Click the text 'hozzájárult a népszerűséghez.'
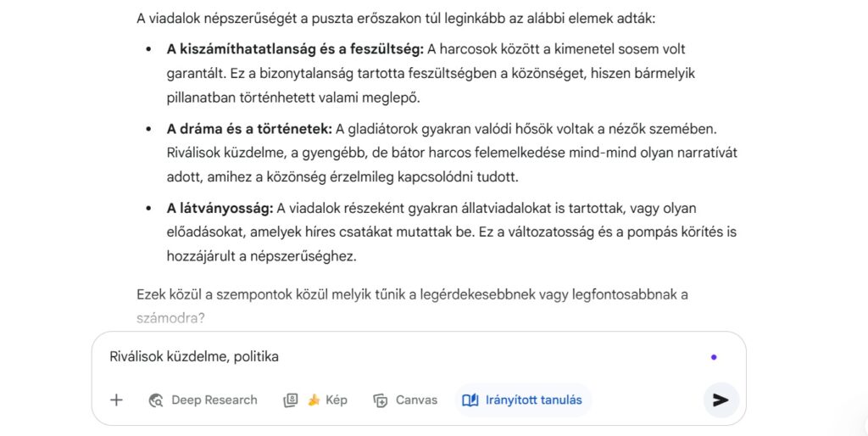Screen dimensions: 868x436 point(262,255)
